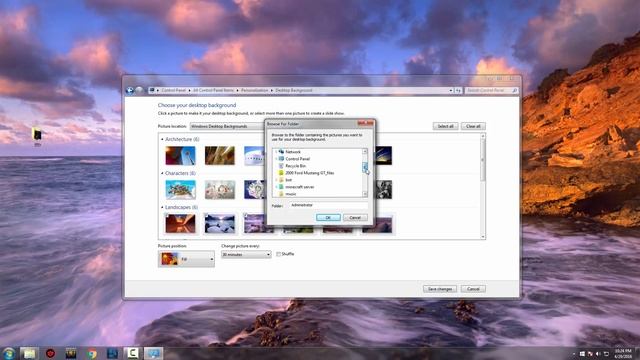Go to Control Panel in the breadcrumb
640x360 pixels.
[173, 90]
